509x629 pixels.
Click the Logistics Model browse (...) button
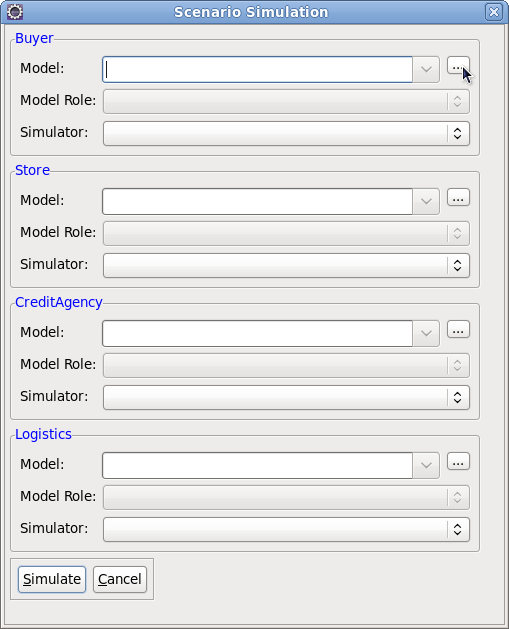pos(458,462)
